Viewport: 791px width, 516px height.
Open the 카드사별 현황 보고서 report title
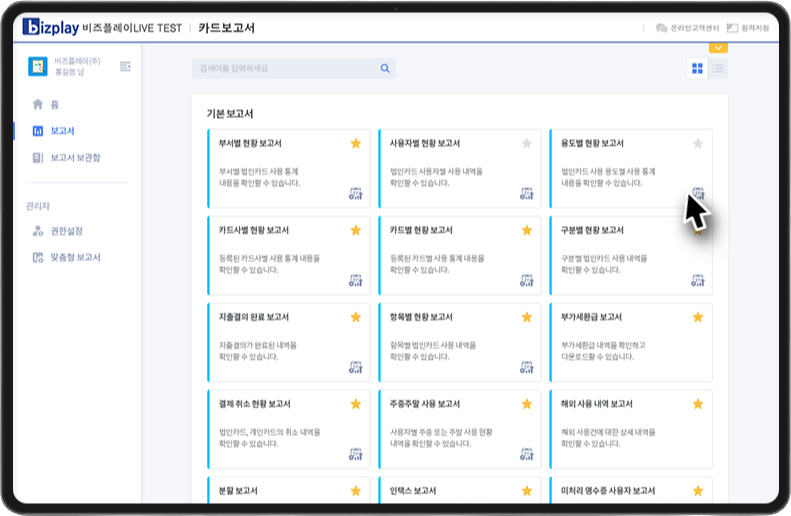click(253, 230)
